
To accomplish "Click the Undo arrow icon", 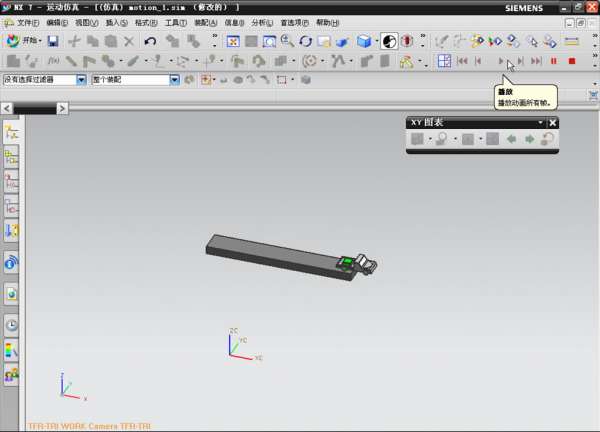I will (150, 41).
